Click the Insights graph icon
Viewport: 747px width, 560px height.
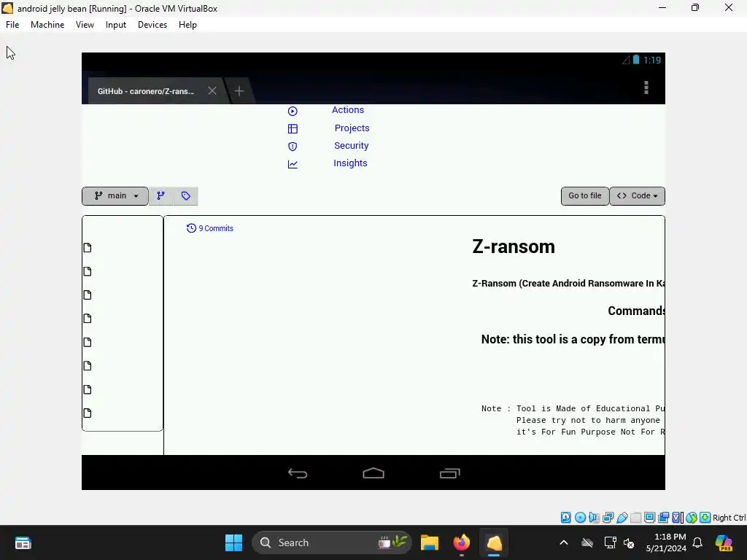(293, 164)
